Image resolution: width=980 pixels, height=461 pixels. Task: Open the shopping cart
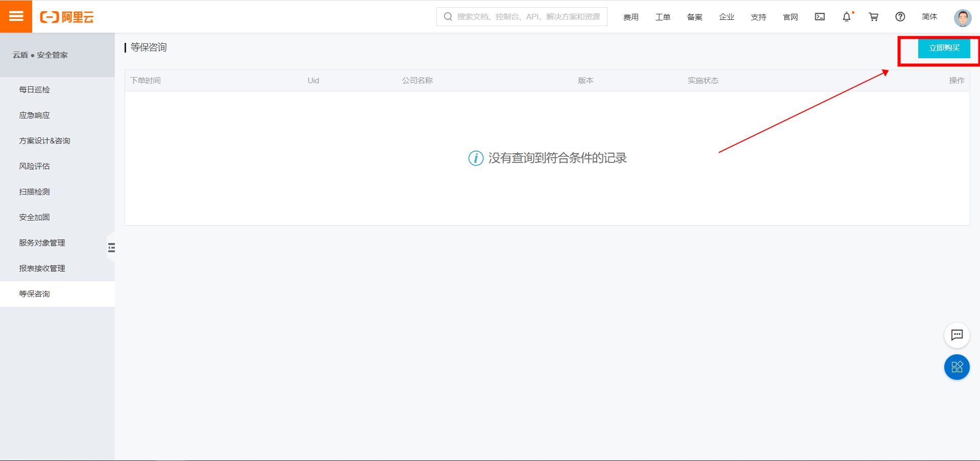(874, 17)
